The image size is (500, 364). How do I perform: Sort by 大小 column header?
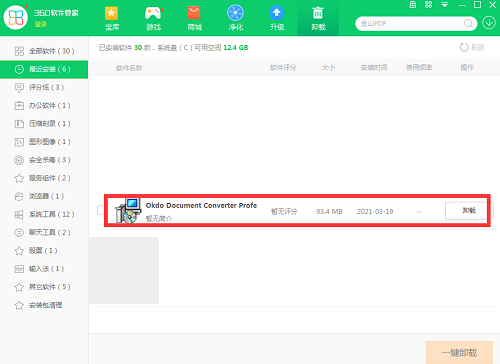pyautogui.click(x=328, y=68)
